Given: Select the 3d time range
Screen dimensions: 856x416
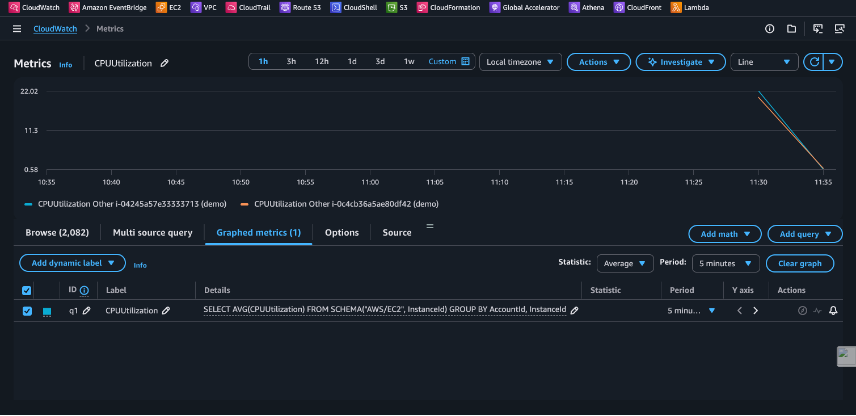Looking at the screenshot, I should coord(380,62).
